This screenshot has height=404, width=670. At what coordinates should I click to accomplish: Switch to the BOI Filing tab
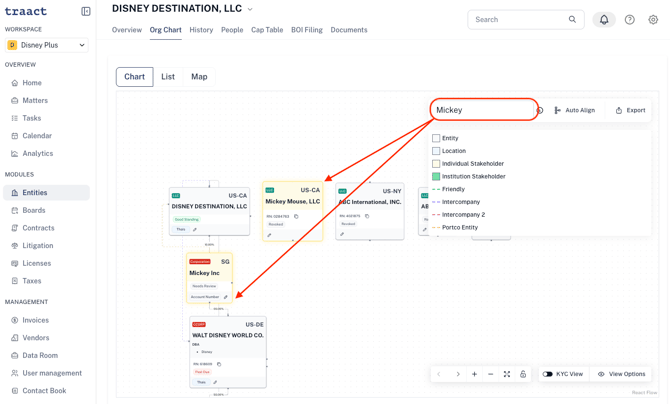coord(307,30)
